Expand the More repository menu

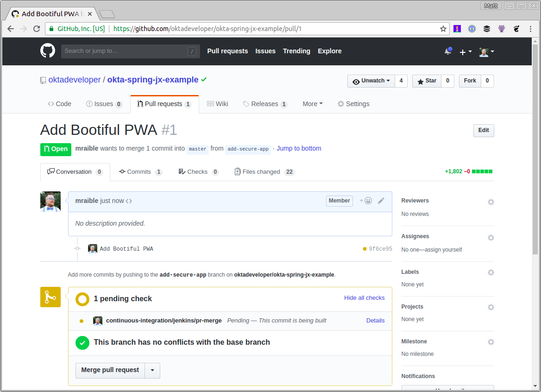point(313,104)
